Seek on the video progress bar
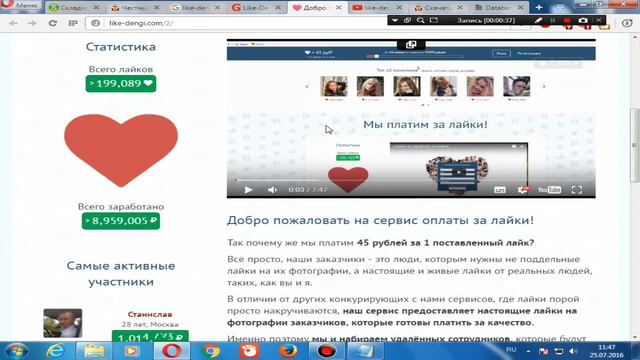The width and height of the screenshot is (640, 360). click(x=411, y=180)
